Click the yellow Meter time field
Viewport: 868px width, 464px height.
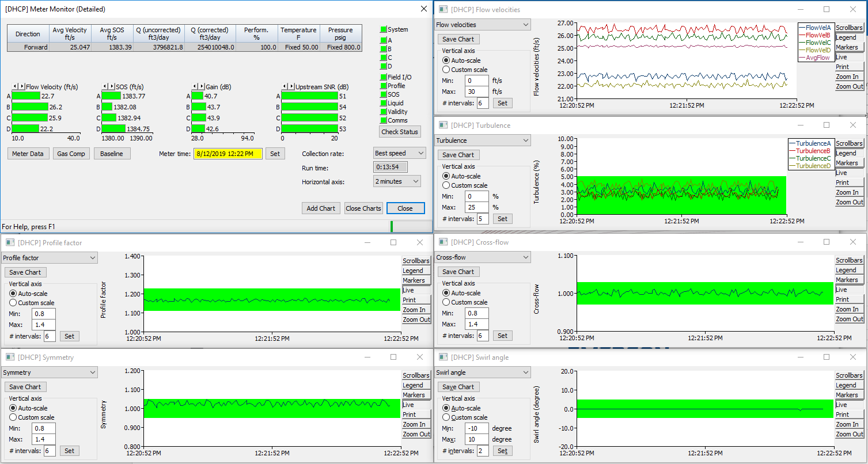click(x=228, y=154)
